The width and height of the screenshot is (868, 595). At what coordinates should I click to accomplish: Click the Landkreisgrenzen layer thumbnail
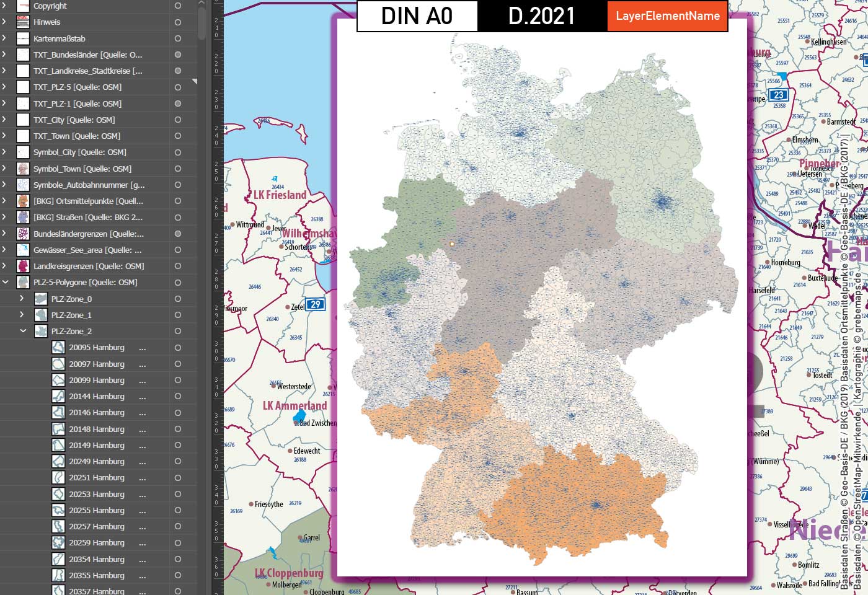pos(22,266)
